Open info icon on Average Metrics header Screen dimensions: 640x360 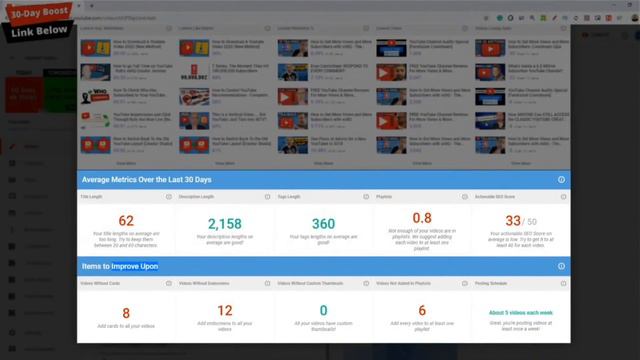point(561,180)
